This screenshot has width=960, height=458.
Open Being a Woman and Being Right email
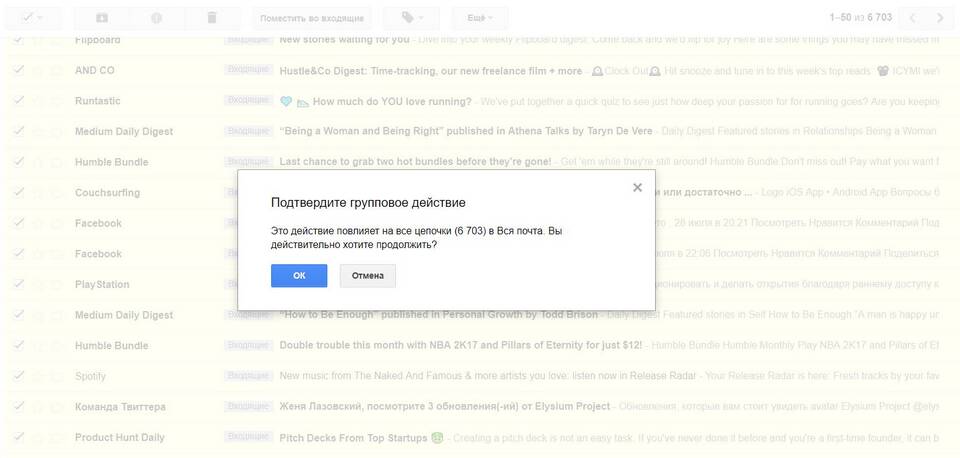click(465, 131)
